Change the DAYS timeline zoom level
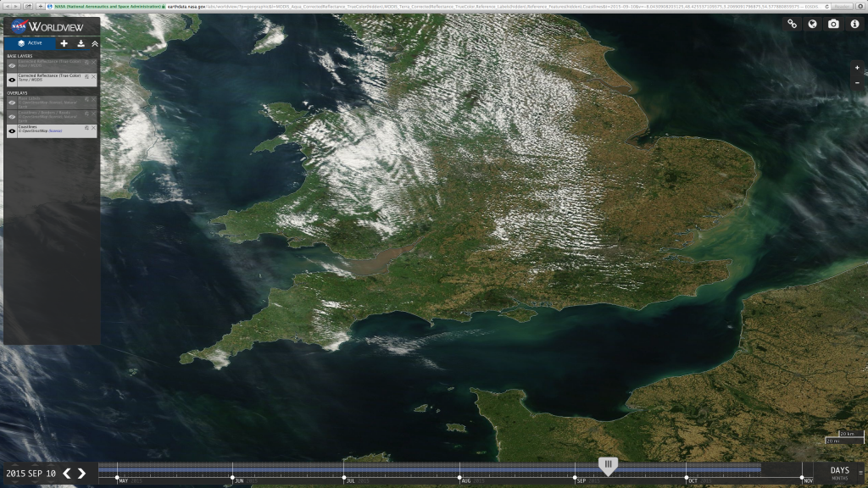Image resolution: width=868 pixels, height=488 pixels. (x=839, y=470)
